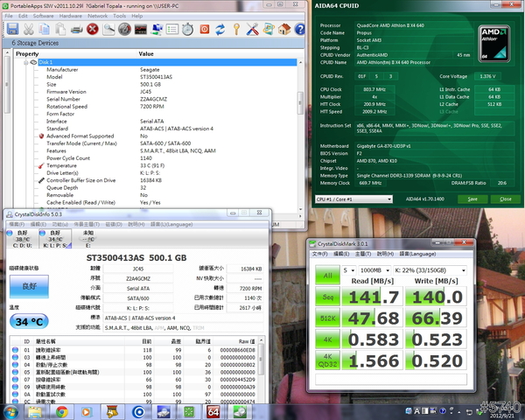Click the Save floppy icon in SIW toolbar

(11, 29)
